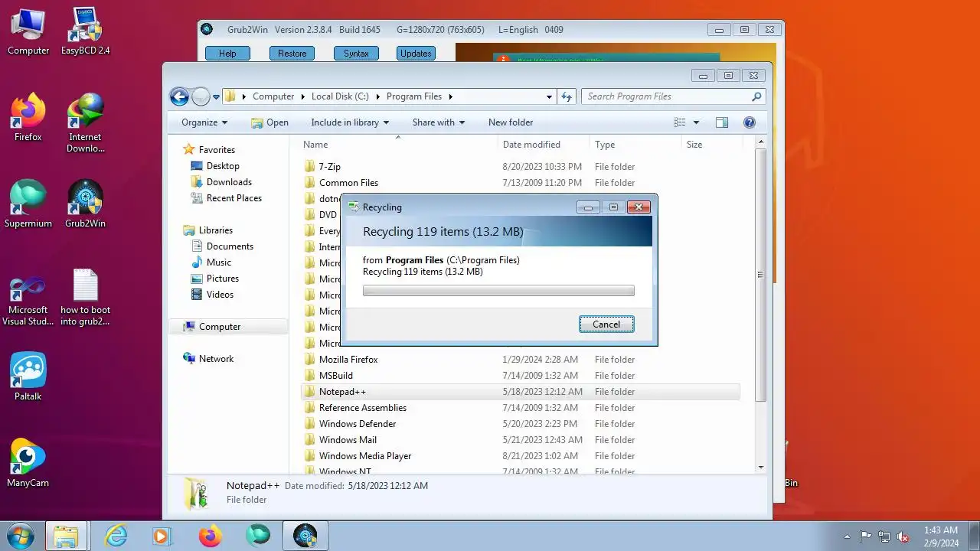This screenshot has width=980, height=551.
Task: Open Windows Explorer in taskbar
Action: point(66,536)
